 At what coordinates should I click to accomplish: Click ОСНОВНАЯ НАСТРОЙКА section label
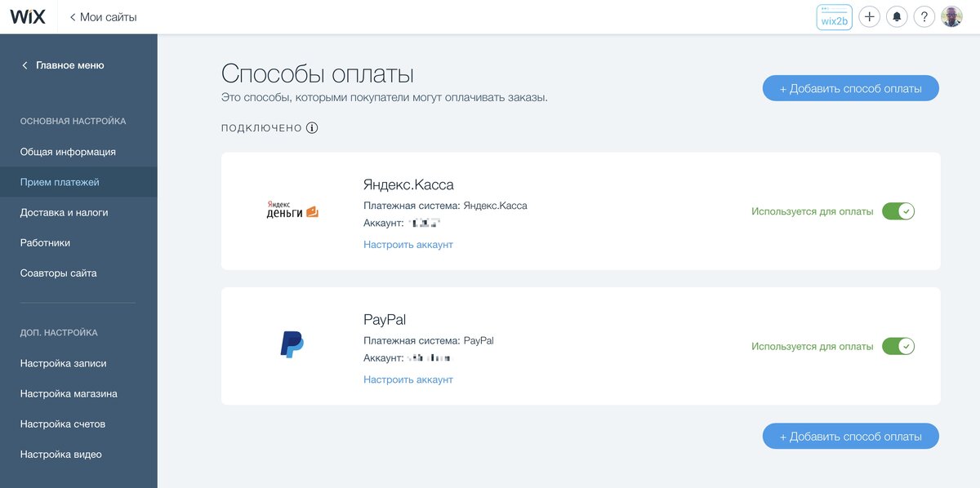(73, 121)
